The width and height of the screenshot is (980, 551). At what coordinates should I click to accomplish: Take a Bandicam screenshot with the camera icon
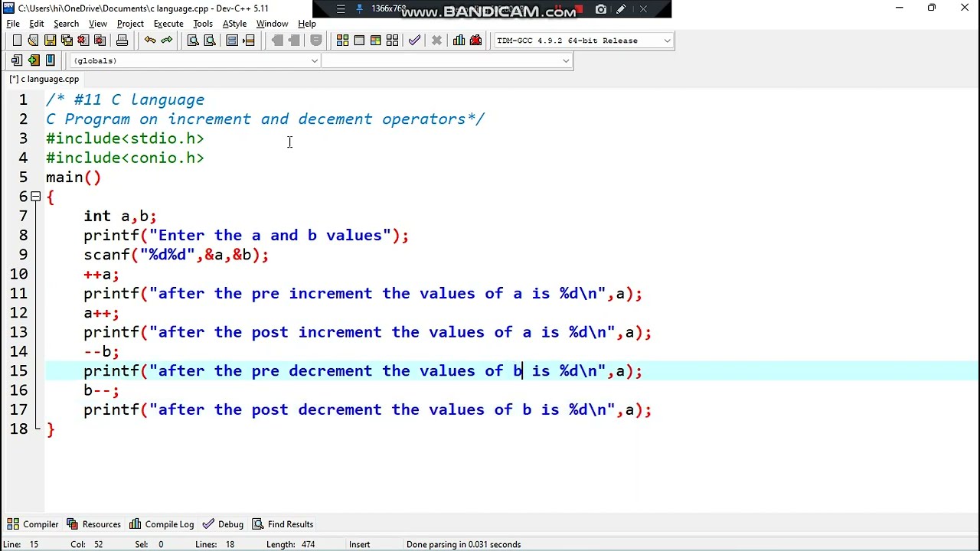coord(601,9)
